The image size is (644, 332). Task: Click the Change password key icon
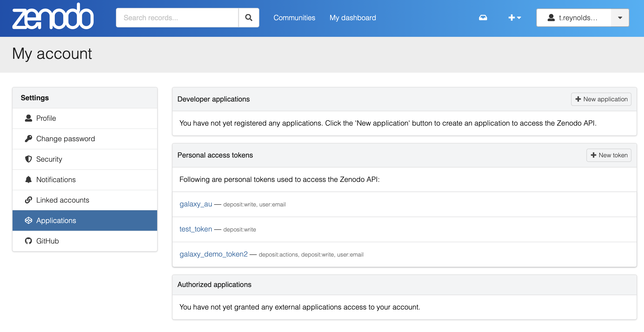pyautogui.click(x=28, y=139)
